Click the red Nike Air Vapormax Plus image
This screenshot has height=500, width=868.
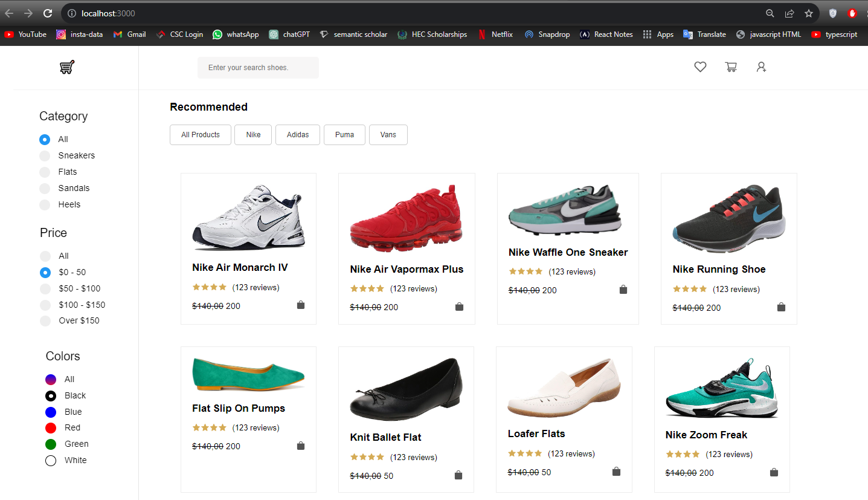coord(406,219)
